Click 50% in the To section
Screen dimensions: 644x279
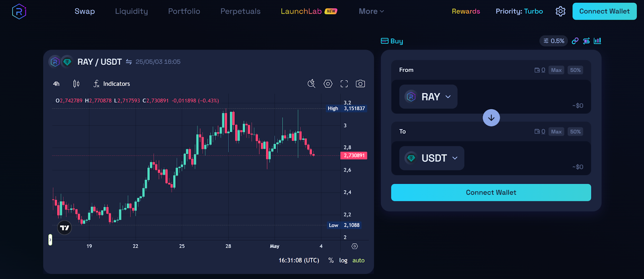[575, 131]
